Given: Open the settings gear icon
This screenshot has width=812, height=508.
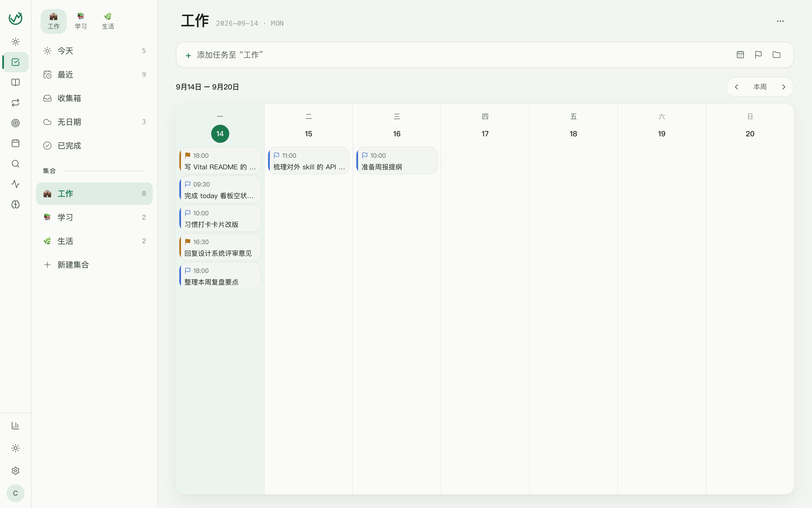Looking at the screenshot, I should 16,471.
